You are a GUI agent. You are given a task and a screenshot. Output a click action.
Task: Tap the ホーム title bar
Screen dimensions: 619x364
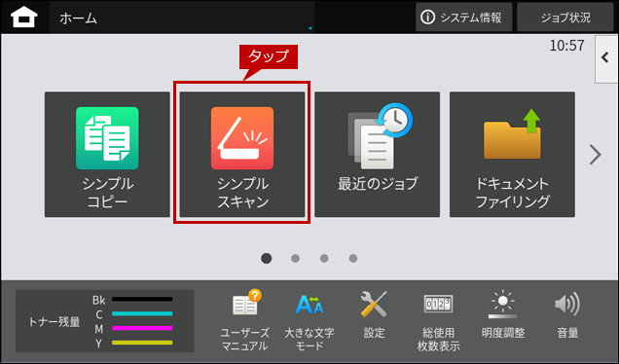(x=182, y=18)
